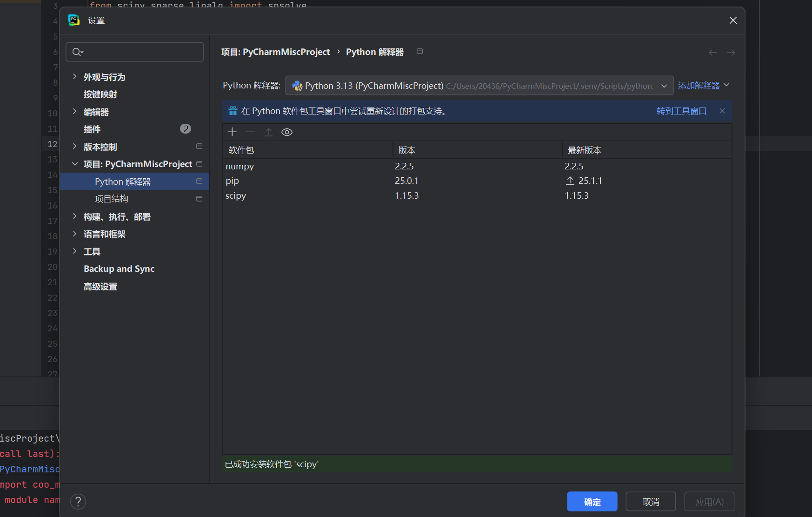The width and height of the screenshot is (812, 517).
Task: Click the back navigation arrow
Action: click(x=712, y=52)
